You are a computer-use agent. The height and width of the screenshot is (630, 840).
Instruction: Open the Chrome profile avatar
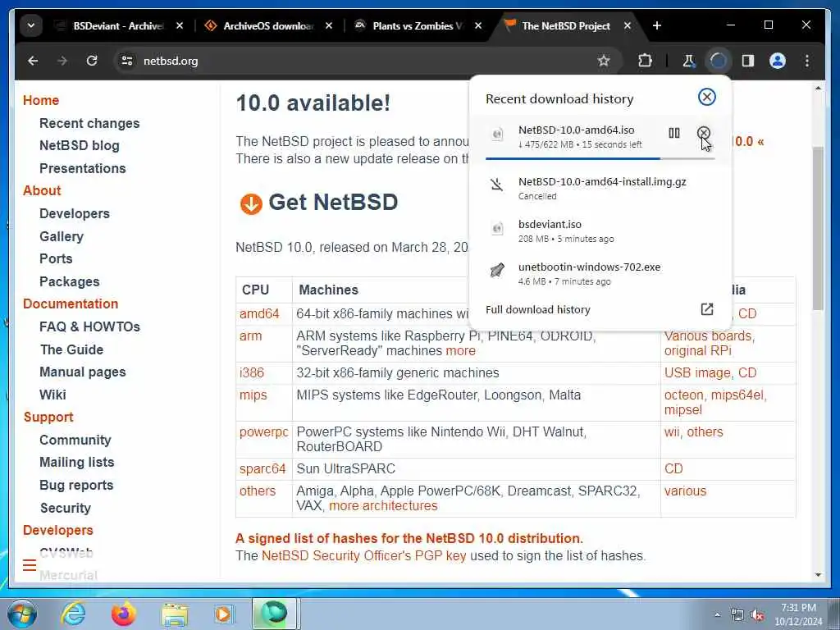[x=778, y=61]
